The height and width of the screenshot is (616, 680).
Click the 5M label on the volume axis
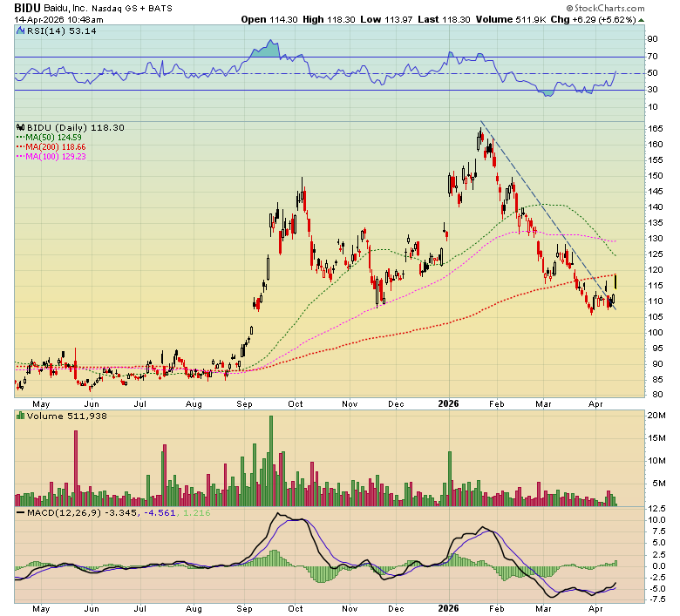point(659,484)
